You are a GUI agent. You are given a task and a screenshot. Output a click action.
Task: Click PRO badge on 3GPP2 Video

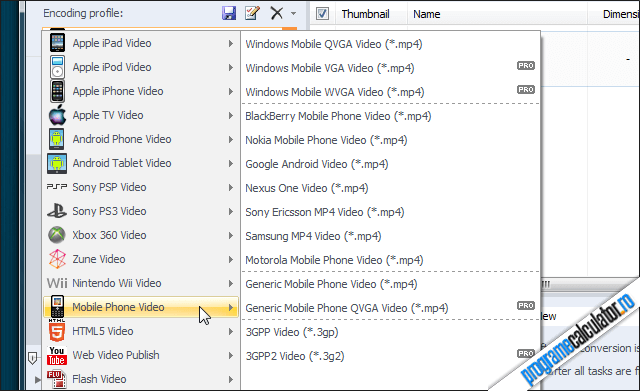(x=526, y=353)
